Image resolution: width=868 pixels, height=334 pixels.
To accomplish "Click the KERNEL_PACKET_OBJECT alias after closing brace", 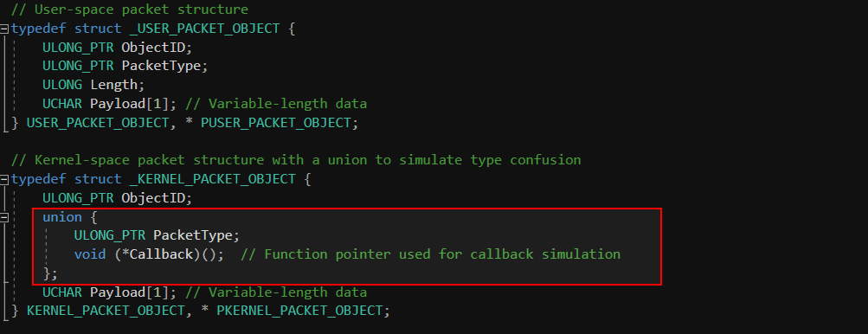I will (x=106, y=311).
